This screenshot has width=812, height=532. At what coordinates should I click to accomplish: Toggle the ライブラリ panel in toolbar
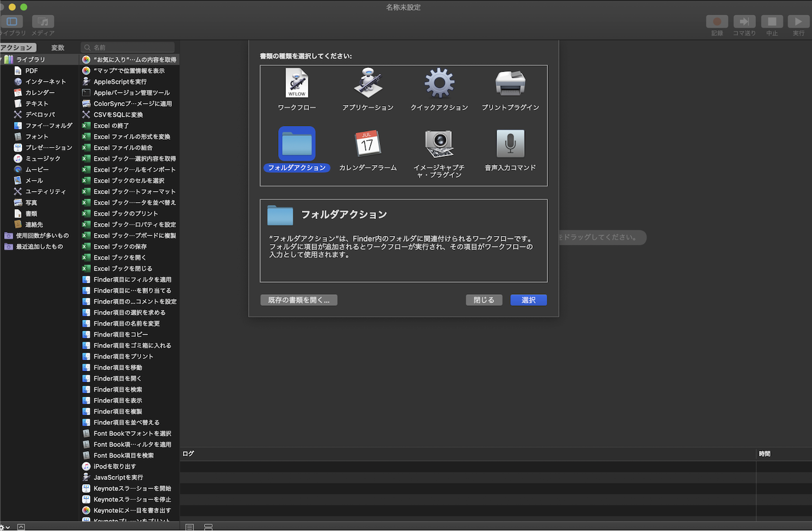point(12,22)
